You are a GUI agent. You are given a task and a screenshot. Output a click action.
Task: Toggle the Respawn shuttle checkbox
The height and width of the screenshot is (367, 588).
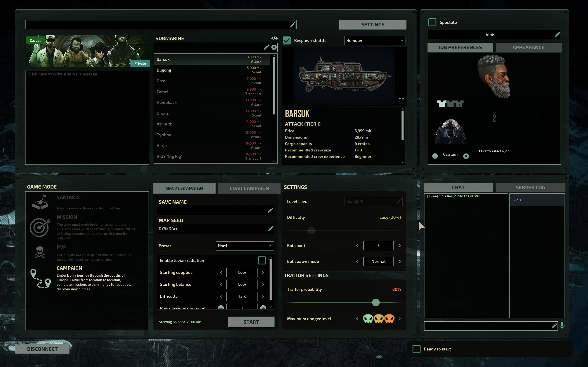tap(288, 40)
